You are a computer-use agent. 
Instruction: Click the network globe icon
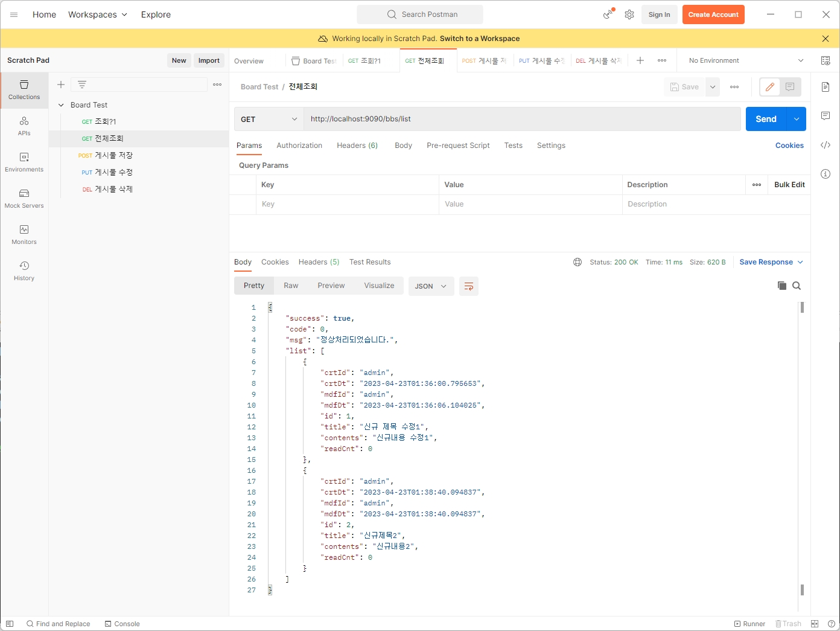[x=577, y=262]
